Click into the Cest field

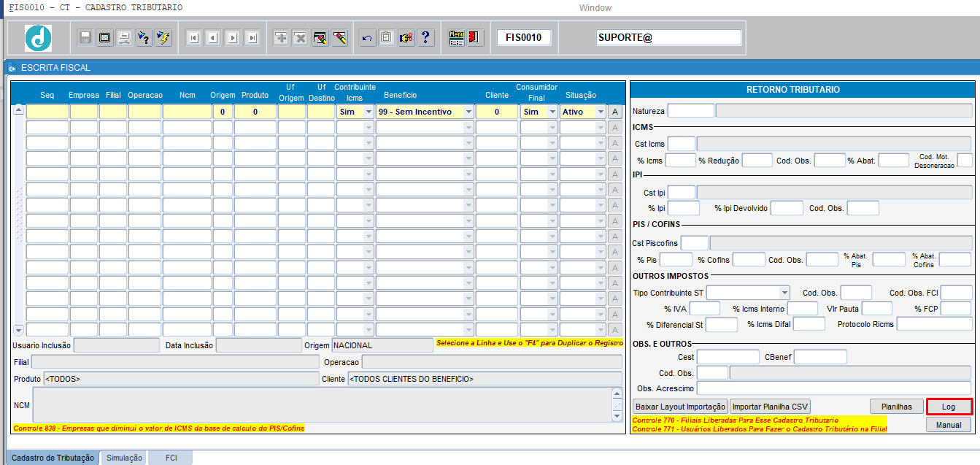728,357
